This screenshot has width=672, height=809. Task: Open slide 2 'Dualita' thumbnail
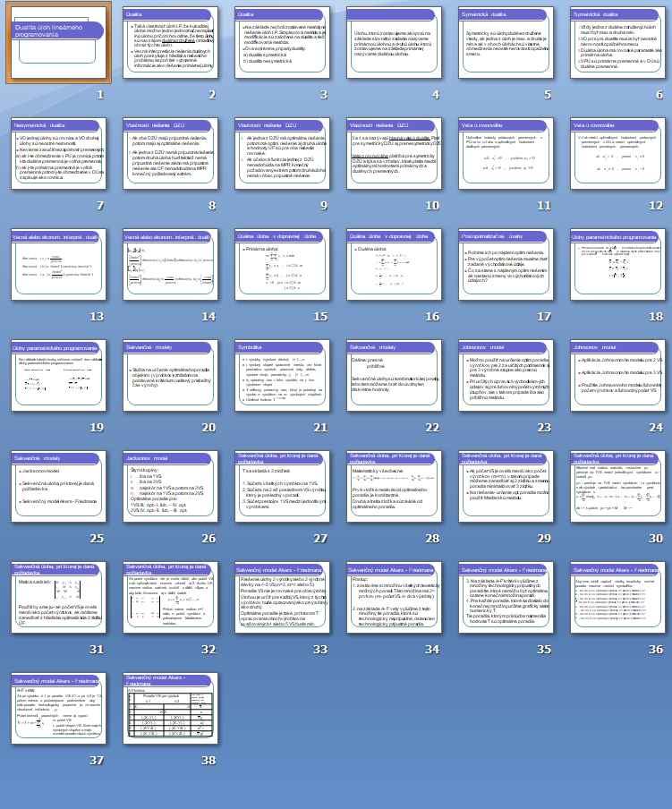click(169, 43)
